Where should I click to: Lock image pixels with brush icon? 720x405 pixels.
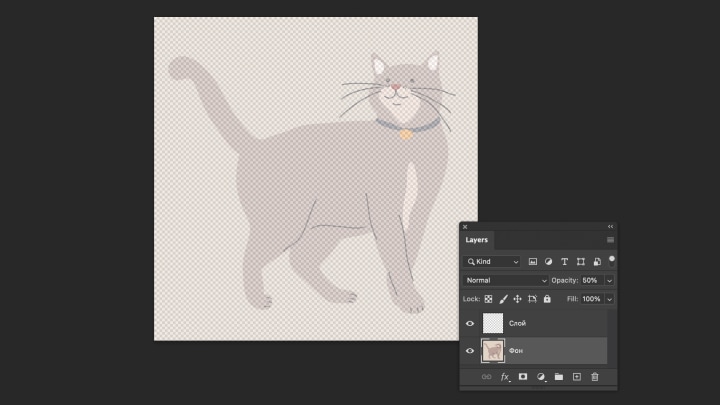click(x=503, y=299)
